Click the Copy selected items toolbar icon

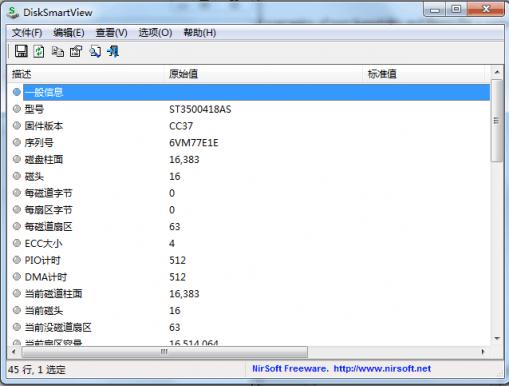pyautogui.click(x=58, y=52)
